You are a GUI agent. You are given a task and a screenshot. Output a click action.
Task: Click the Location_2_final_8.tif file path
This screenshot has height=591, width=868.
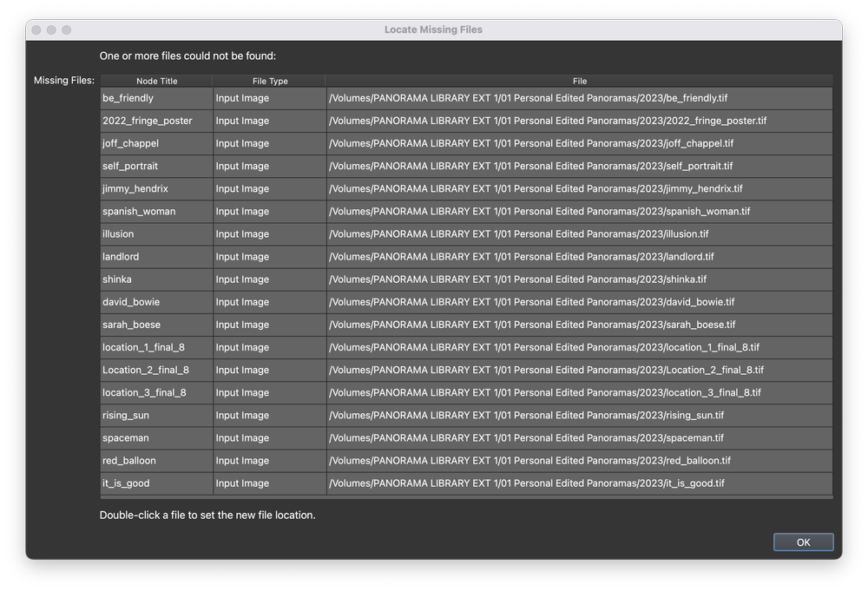pos(580,371)
